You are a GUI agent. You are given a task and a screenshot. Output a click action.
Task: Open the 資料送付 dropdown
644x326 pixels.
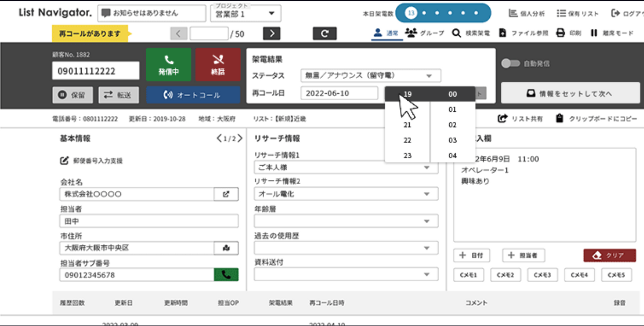(346, 275)
